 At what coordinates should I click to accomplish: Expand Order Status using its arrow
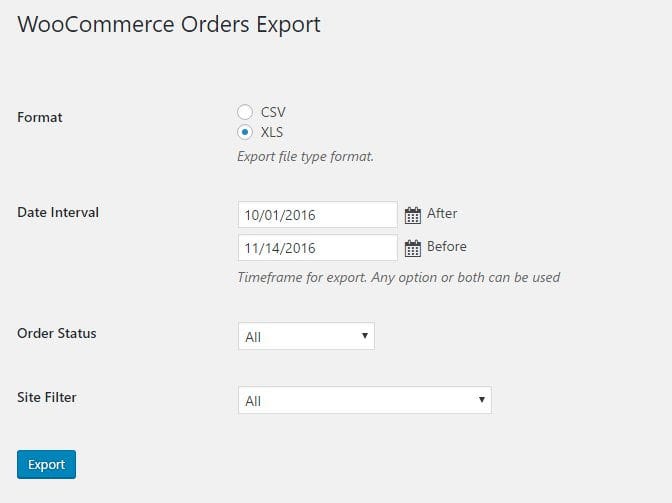tap(365, 335)
